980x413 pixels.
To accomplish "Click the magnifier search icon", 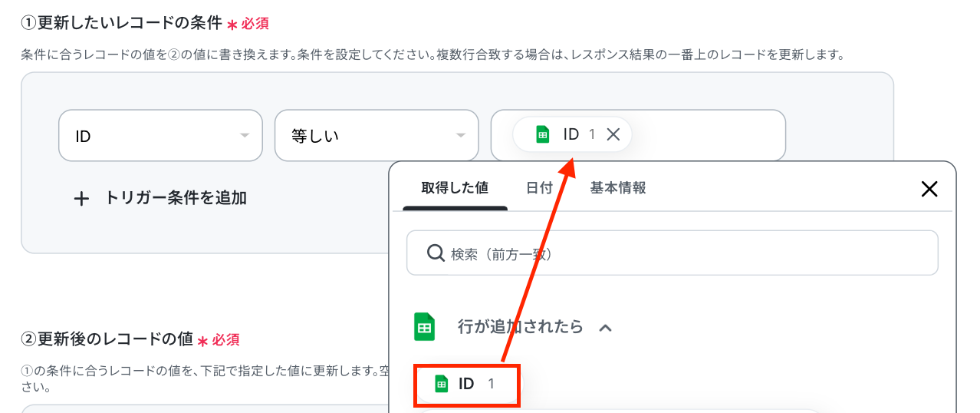I will click(x=436, y=253).
